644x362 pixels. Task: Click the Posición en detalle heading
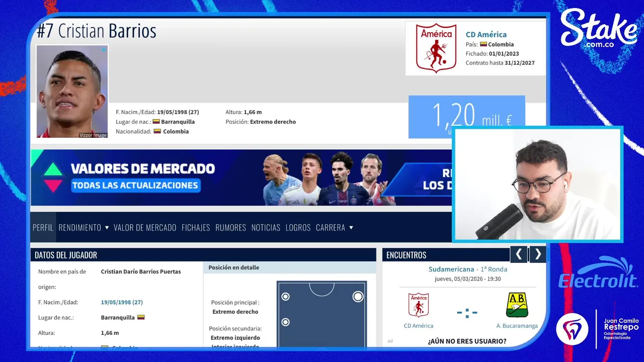click(234, 267)
